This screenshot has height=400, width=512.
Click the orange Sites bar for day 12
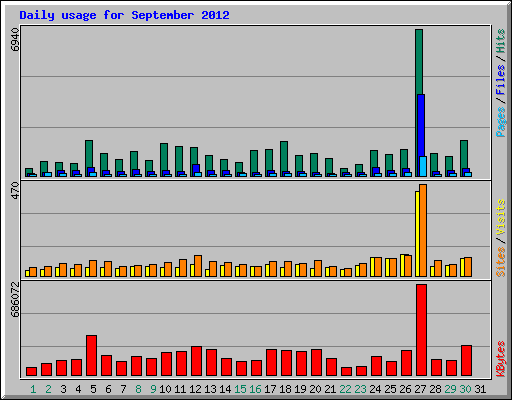tap(198, 266)
